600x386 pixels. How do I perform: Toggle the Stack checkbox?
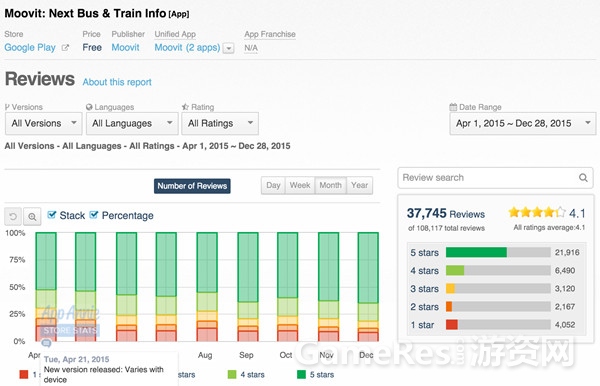coord(52,215)
